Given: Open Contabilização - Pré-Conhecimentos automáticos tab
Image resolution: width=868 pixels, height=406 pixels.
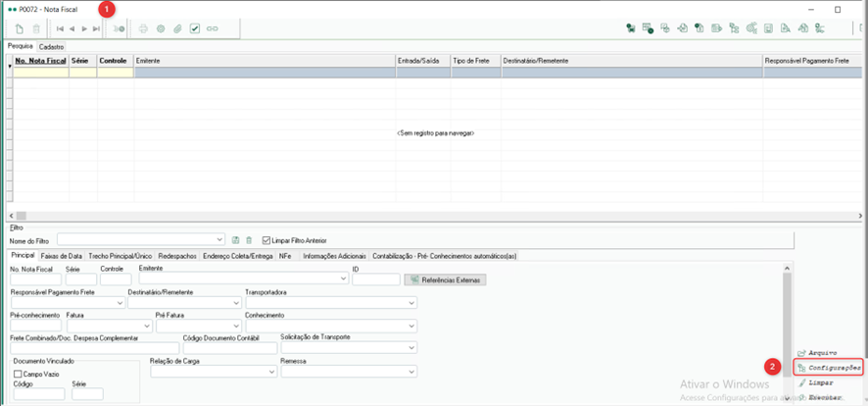Looking at the screenshot, I should [x=444, y=256].
